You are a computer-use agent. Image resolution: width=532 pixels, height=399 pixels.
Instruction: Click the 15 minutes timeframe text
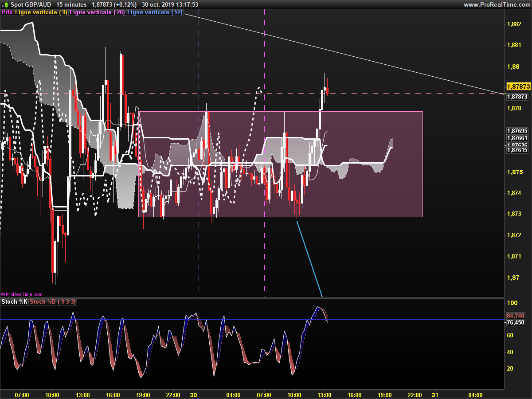click(x=72, y=4)
